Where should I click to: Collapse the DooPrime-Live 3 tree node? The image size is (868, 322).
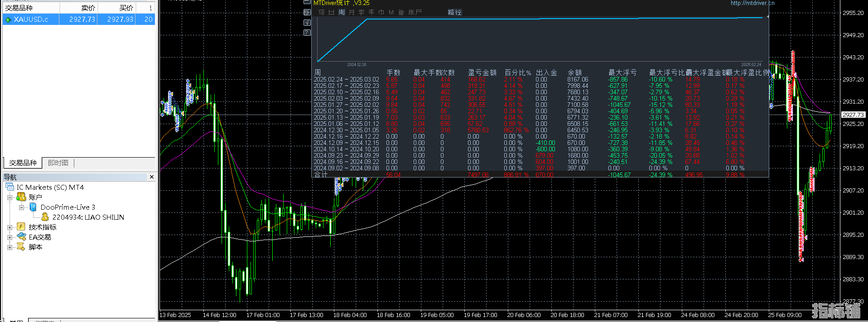click(21, 207)
